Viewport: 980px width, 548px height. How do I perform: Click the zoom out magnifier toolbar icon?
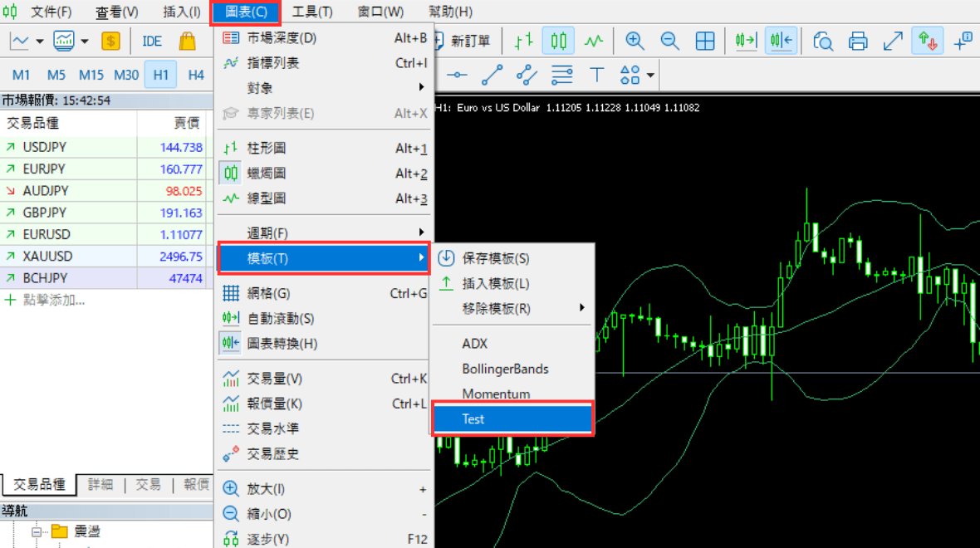coord(669,41)
